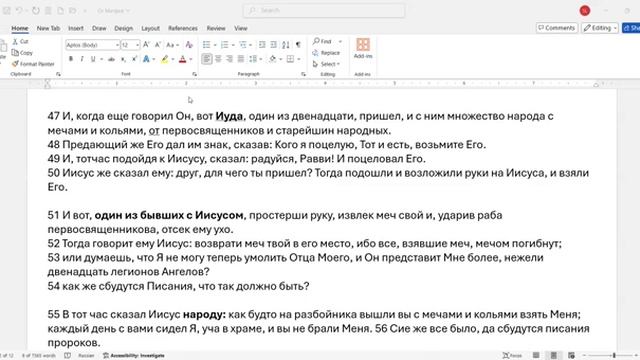
Task: Click the Find button
Action: pyautogui.click(x=322, y=41)
